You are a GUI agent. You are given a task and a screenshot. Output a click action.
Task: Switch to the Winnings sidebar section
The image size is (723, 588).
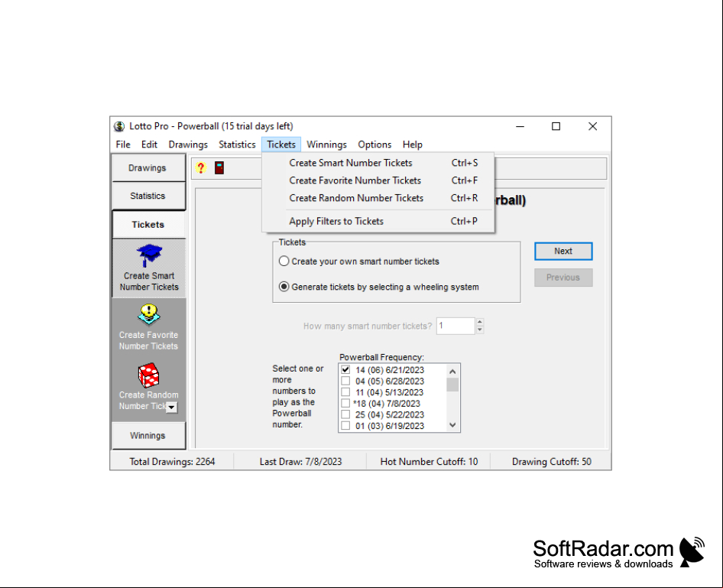pyautogui.click(x=148, y=435)
